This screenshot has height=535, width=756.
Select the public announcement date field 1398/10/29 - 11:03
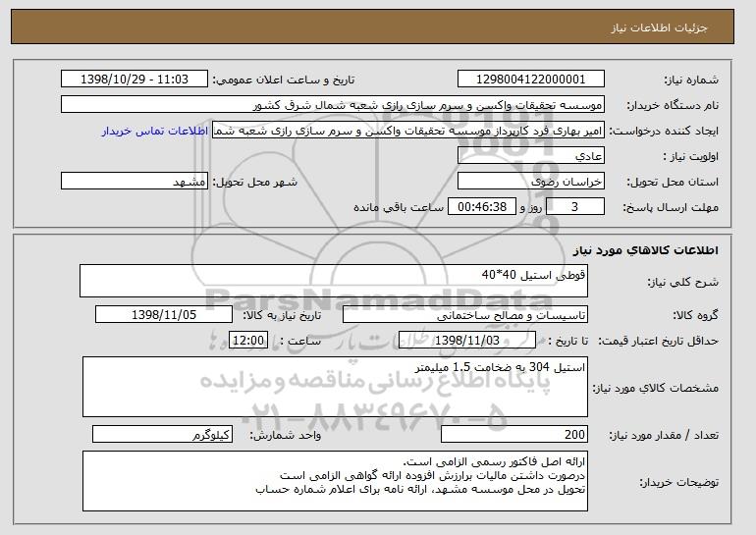click(135, 80)
